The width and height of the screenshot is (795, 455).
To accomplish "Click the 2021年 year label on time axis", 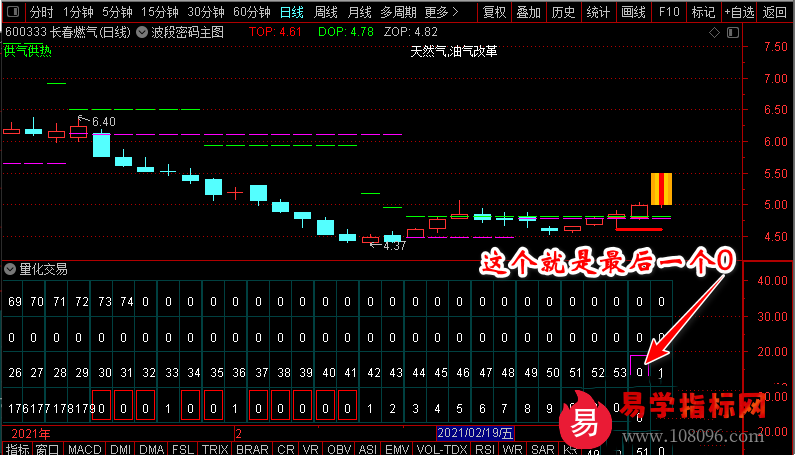I will [31, 434].
